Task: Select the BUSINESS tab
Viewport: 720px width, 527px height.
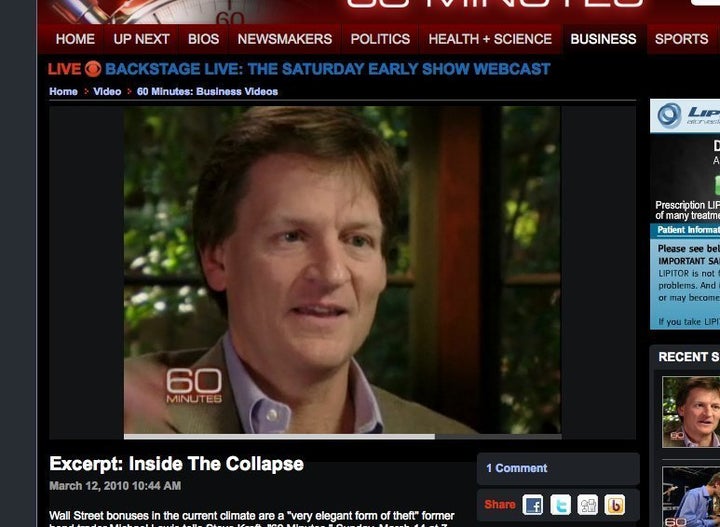Action: click(603, 39)
